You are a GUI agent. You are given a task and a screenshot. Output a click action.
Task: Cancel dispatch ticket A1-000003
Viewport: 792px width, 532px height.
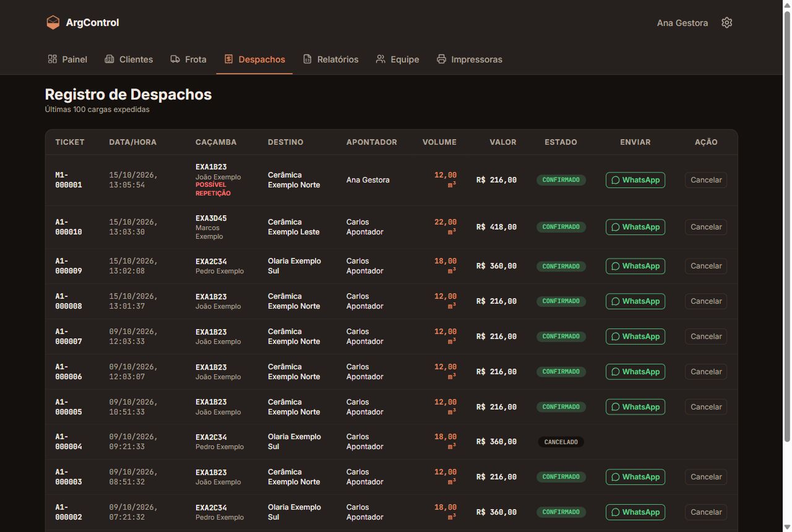[x=706, y=477]
